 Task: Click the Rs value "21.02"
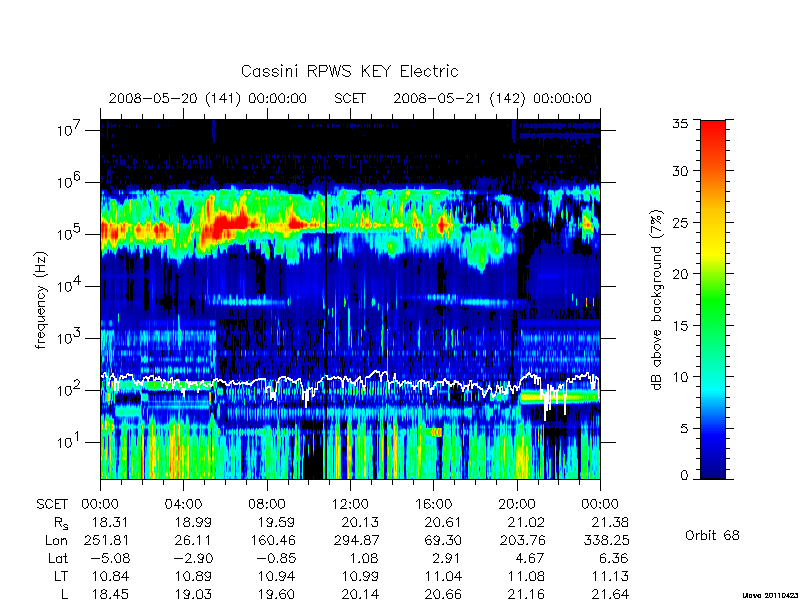point(527,522)
